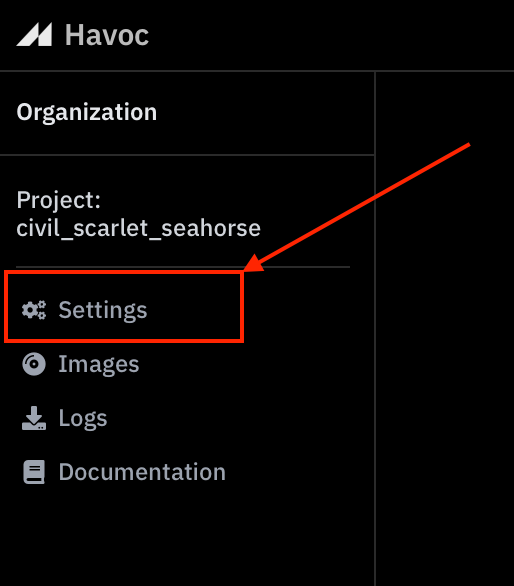Open the Organization section

[x=87, y=112]
